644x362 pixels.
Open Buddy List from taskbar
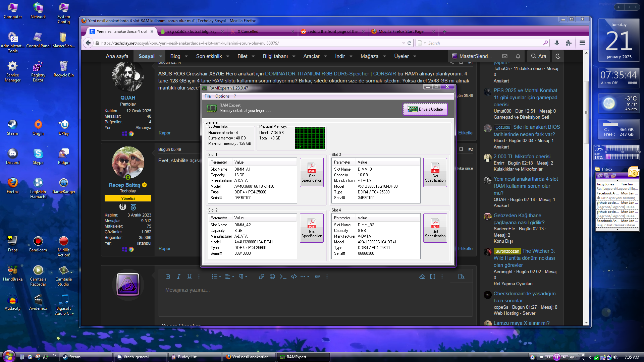195,357
